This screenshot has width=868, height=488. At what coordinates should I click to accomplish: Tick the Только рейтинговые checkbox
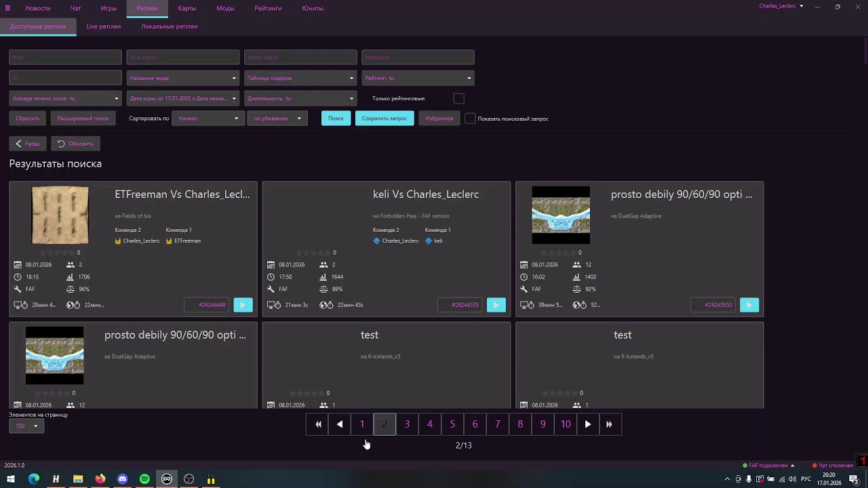coord(458,98)
